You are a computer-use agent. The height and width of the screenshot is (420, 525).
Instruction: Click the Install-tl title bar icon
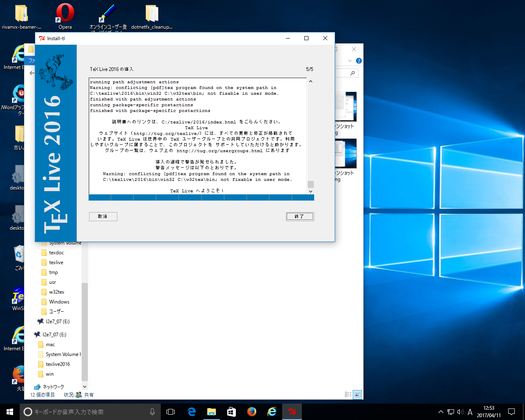click(x=42, y=38)
